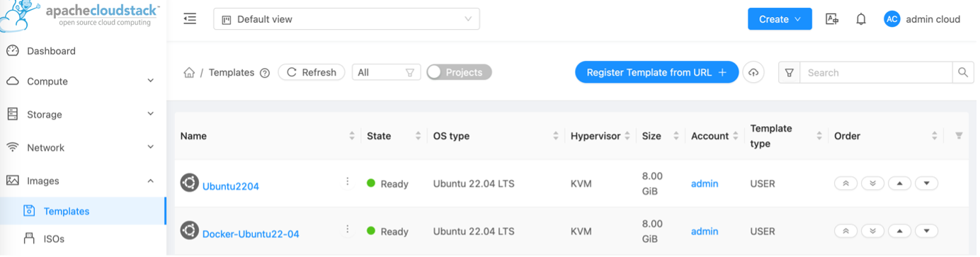The width and height of the screenshot is (980, 257).
Task: Open ISOs in the sidebar
Action: coord(83,239)
